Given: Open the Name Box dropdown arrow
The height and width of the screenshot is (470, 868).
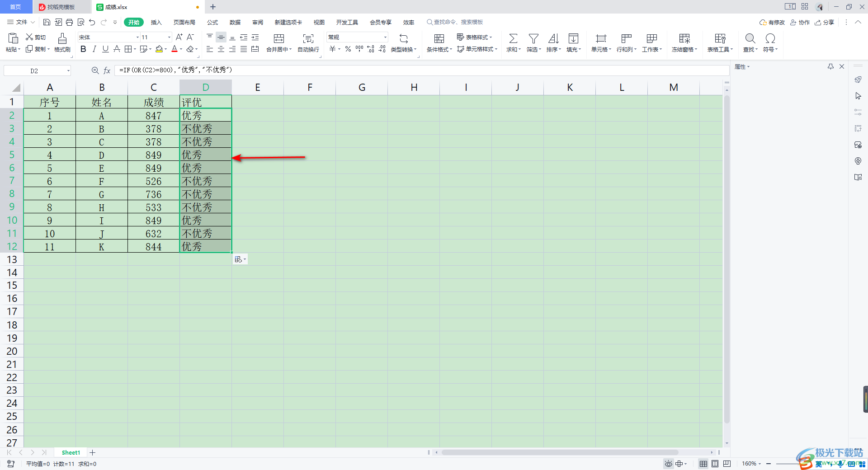Looking at the screenshot, I should [68, 70].
